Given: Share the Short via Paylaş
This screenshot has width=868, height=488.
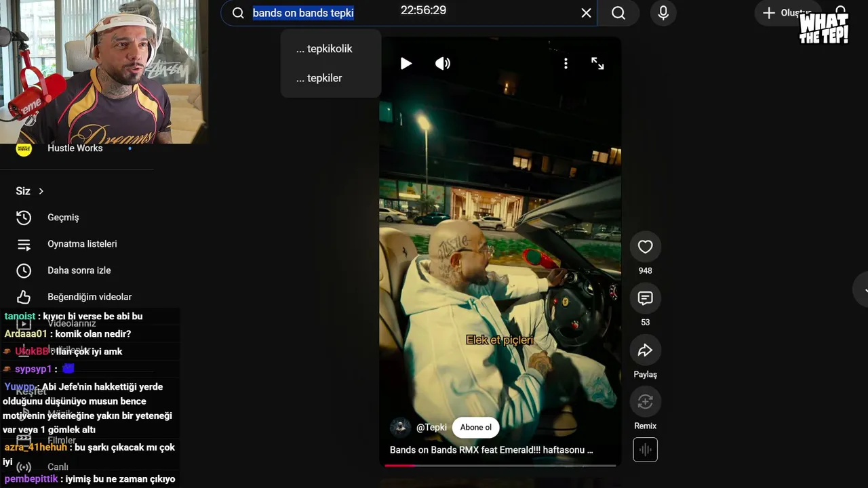Looking at the screenshot, I should pos(645,350).
